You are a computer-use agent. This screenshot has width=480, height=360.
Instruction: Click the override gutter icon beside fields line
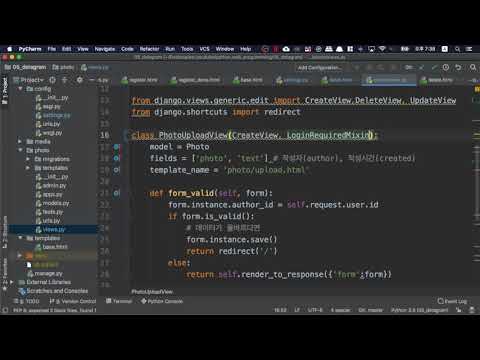click(116, 158)
